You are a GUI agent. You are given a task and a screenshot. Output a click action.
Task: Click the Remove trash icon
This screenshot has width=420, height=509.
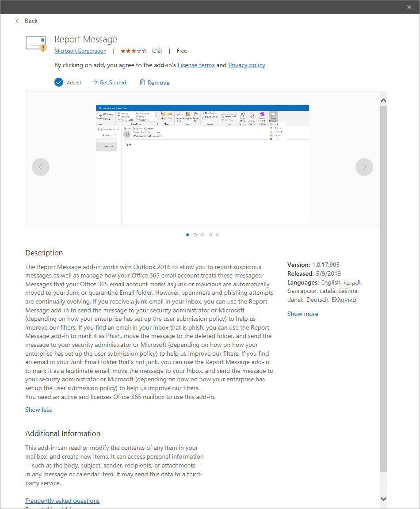[x=142, y=82]
